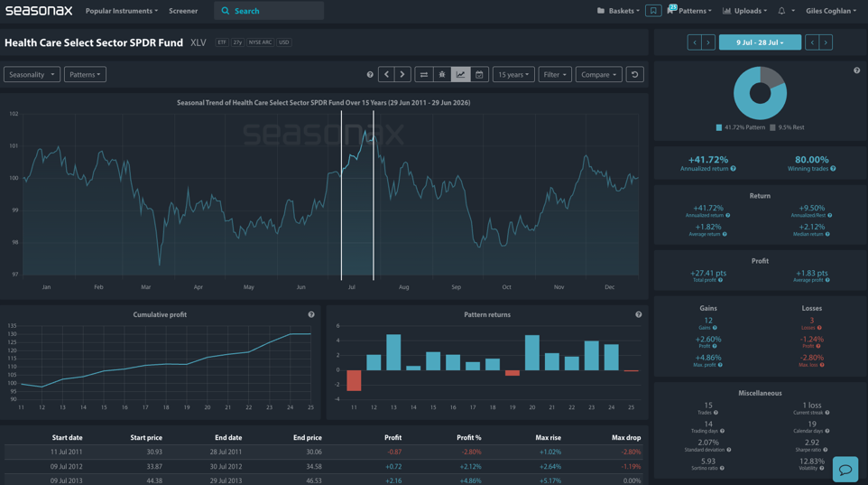Click the help icon beside Cumulative profit

click(x=311, y=314)
